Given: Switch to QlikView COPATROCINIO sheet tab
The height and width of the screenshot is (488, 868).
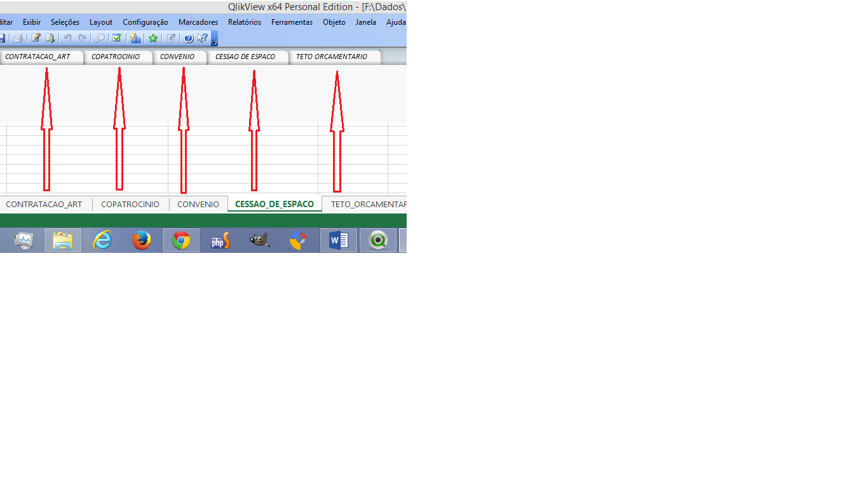Looking at the screenshot, I should coord(118,57).
